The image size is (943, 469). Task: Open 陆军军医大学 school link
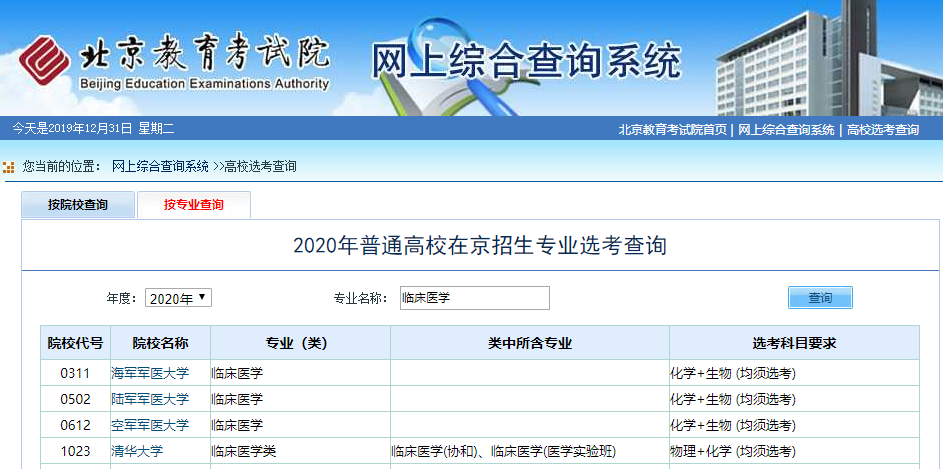150,399
